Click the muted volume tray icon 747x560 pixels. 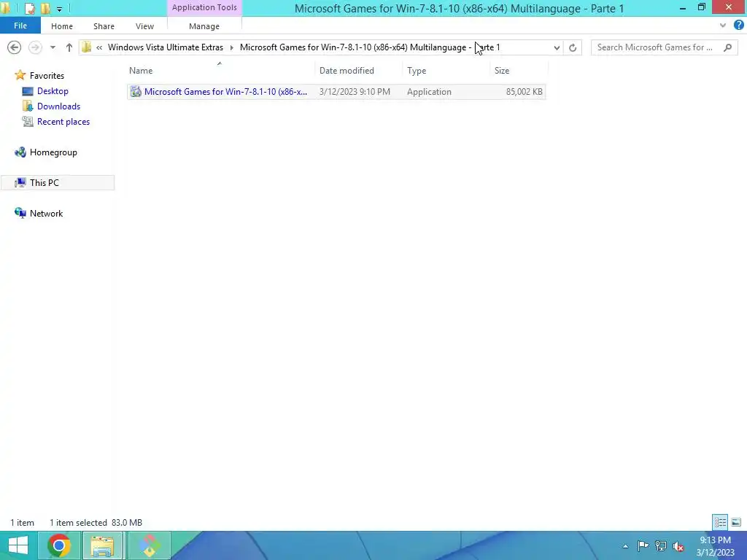pyautogui.click(x=678, y=546)
